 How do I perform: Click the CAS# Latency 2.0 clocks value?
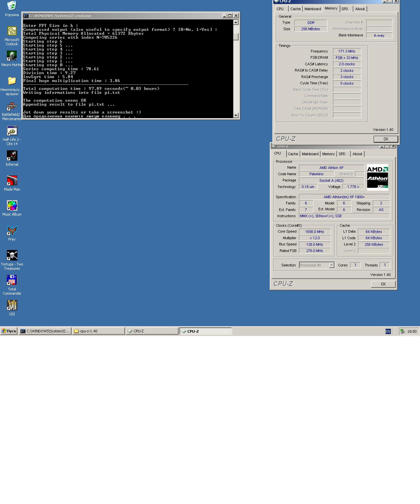tap(347, 64)
